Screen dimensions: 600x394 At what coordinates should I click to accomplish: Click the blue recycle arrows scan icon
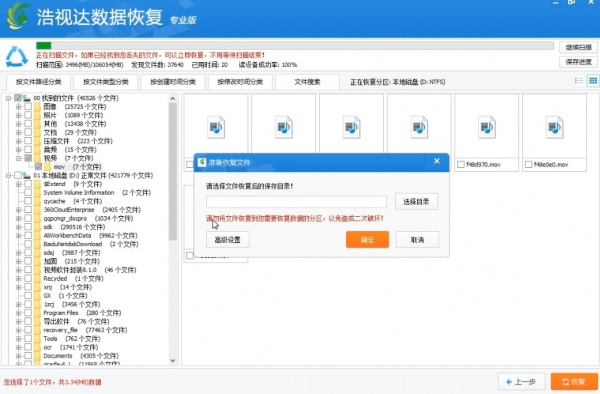16,57
